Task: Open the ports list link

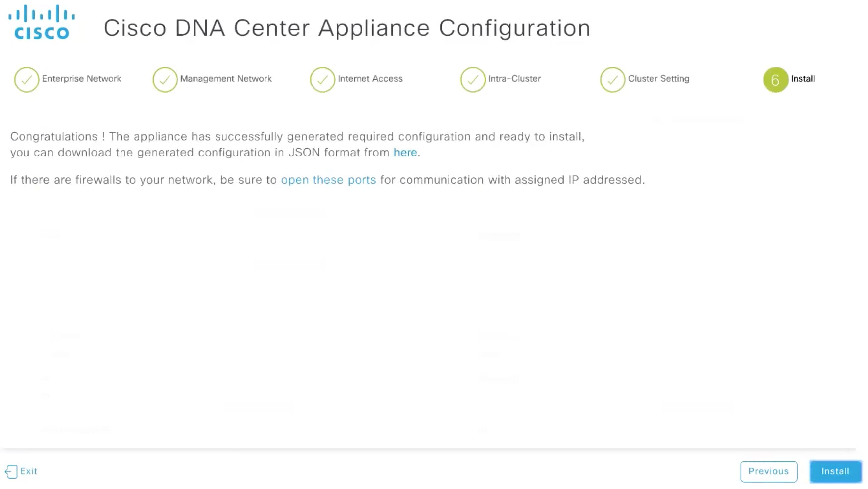Action: coord(328,180)
